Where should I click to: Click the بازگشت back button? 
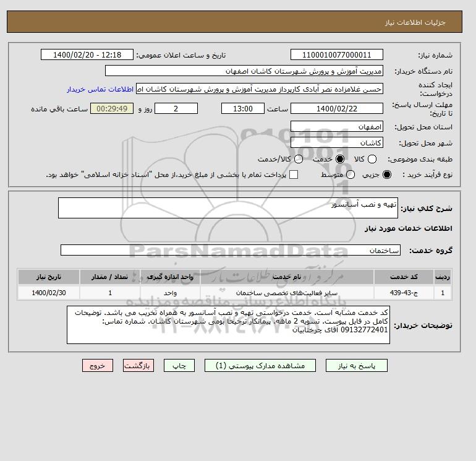pos(138,366)
